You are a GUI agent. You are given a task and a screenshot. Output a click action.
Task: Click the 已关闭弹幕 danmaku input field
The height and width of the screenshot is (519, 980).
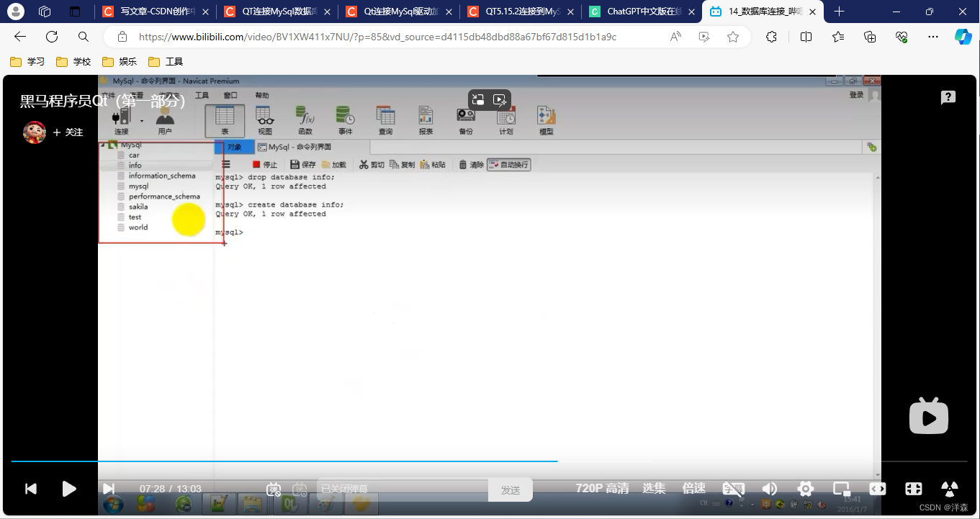(403, 489)
